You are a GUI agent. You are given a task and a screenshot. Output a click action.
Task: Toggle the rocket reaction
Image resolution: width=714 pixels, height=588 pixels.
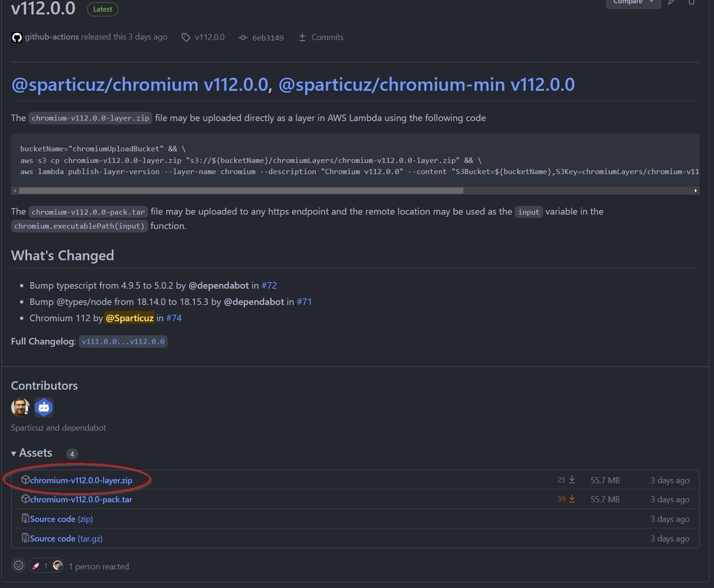[x=41, y=566]
